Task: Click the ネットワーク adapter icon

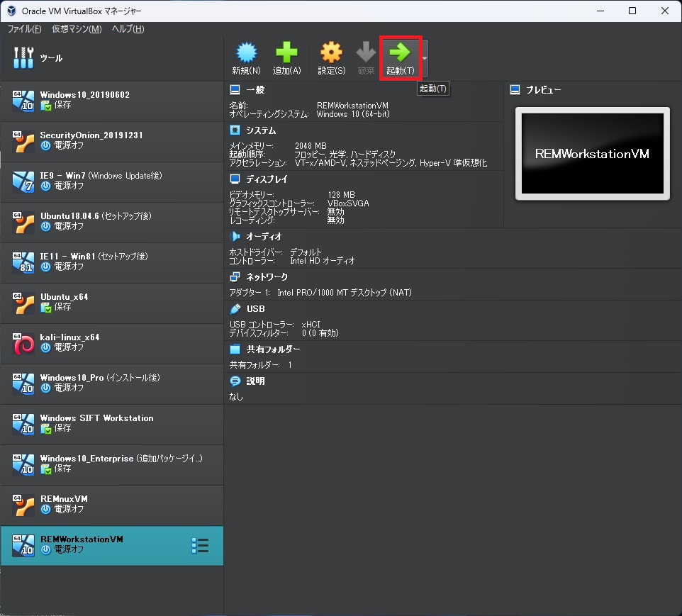Action: pos(235,276)
